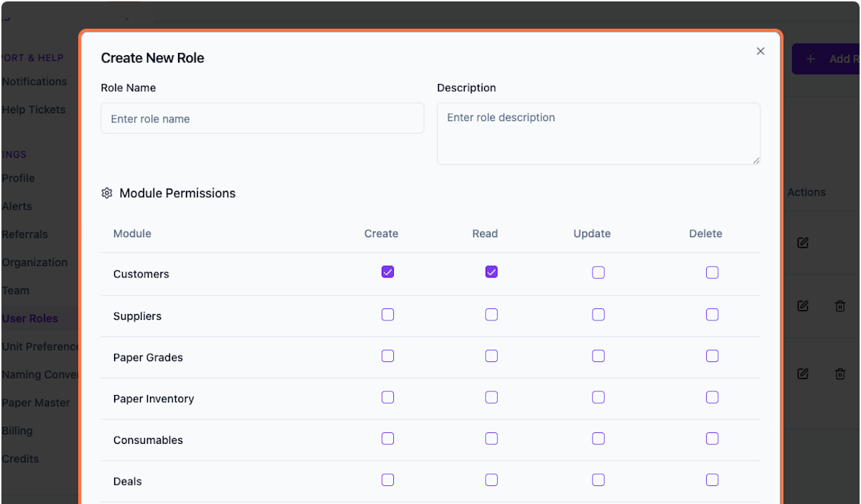Screen dimensions: 861x504
Task: Focus the role description text area
Action: (x=598, y=133)
